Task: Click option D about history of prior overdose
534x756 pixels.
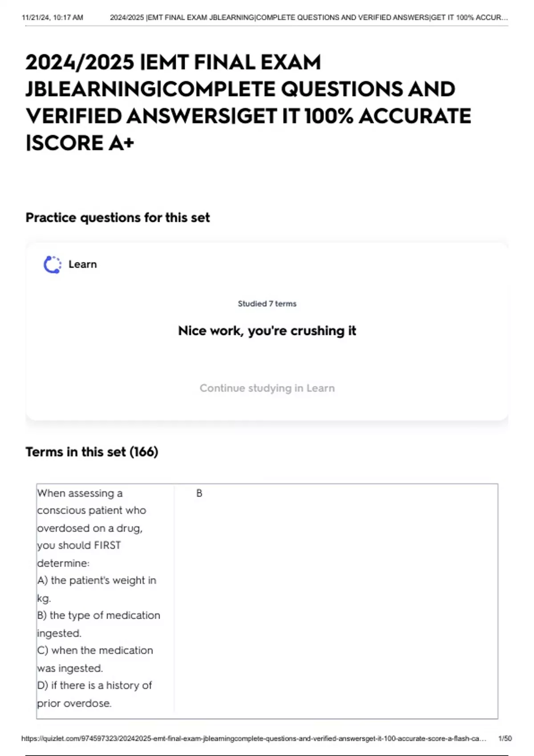Action: click(94, 694)
